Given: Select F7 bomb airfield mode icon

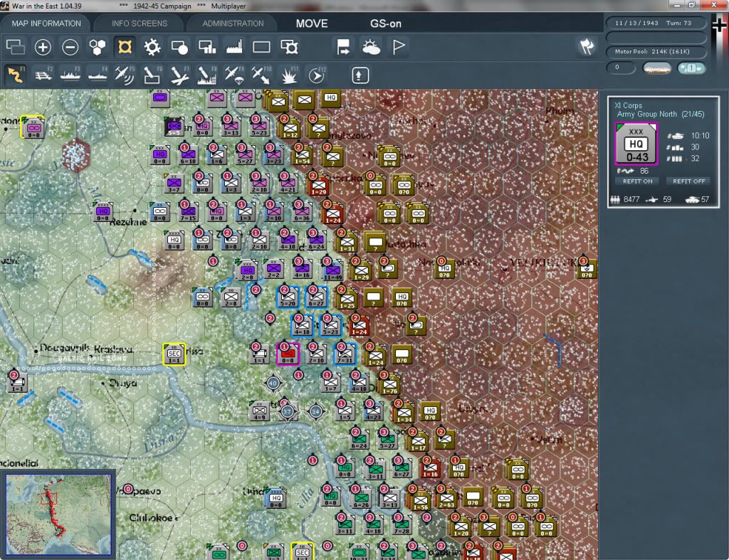Looking at the screenshot, I should point(179,75).
